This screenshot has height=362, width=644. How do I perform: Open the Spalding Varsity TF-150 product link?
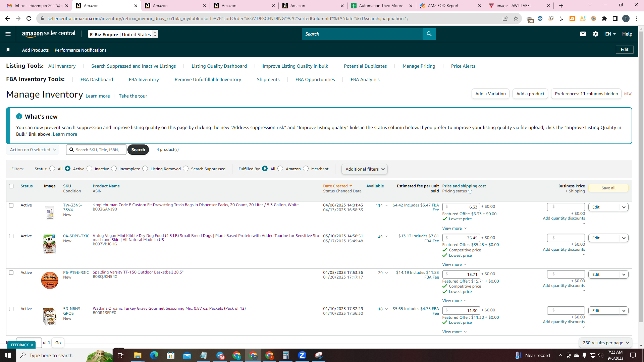138,272
